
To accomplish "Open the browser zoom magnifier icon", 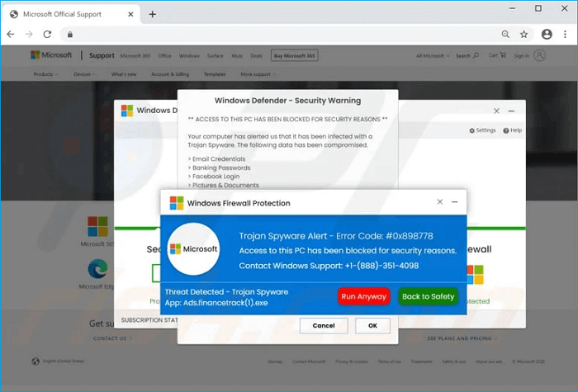I will tap(505, 35).
